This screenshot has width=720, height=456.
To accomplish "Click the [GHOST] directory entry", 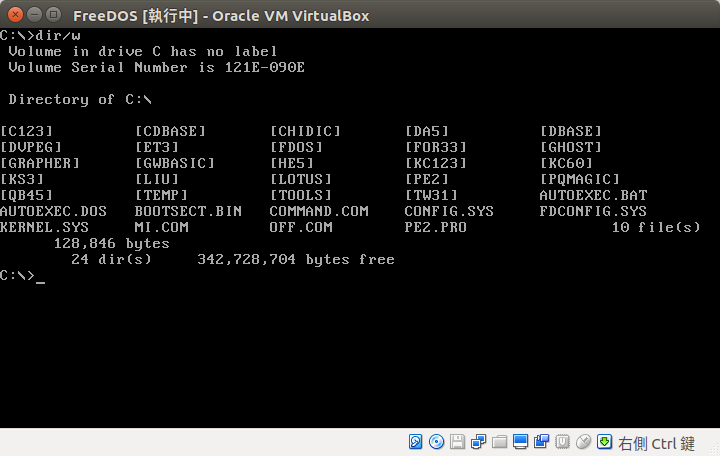I will click(571, 147).
